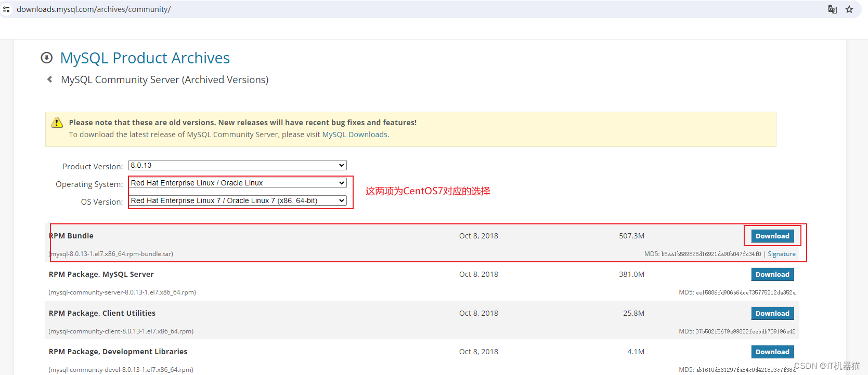Click filename mysql-community-client-8.0.13-1.el7.x86_64.rpm
Viewport: 868px width, 375px height.
[x=121, y=331]
